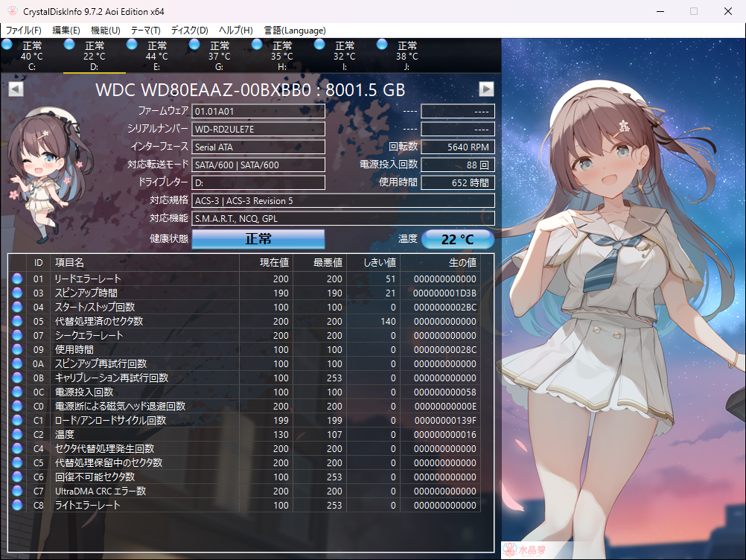746x560 pixels.
Task: Click status orb for ライトエラーレート row
Action: 18,506
